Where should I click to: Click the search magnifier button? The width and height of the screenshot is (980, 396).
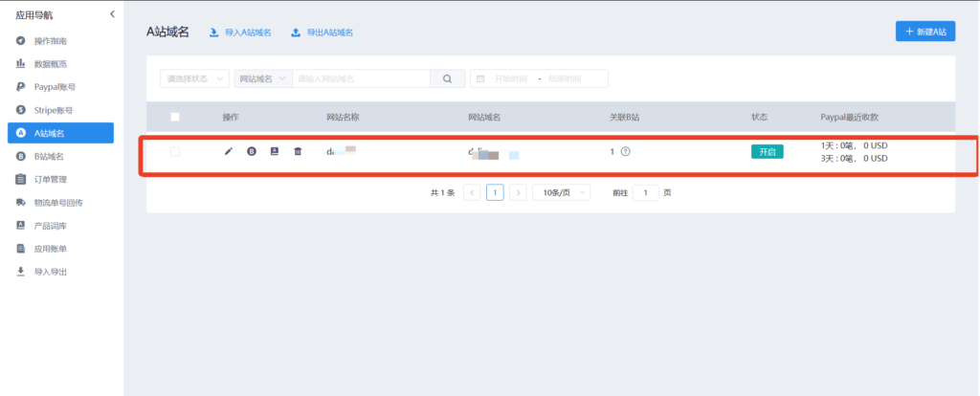pyautogui.click(x=447, y=78)
